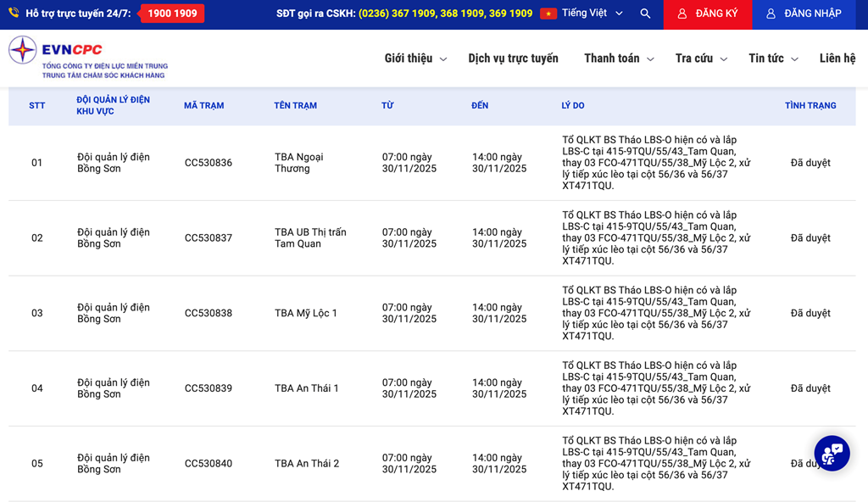Expand the Giới thiệu menu
This screenshot has width=868, height=502.
click(x=415, y=59)
